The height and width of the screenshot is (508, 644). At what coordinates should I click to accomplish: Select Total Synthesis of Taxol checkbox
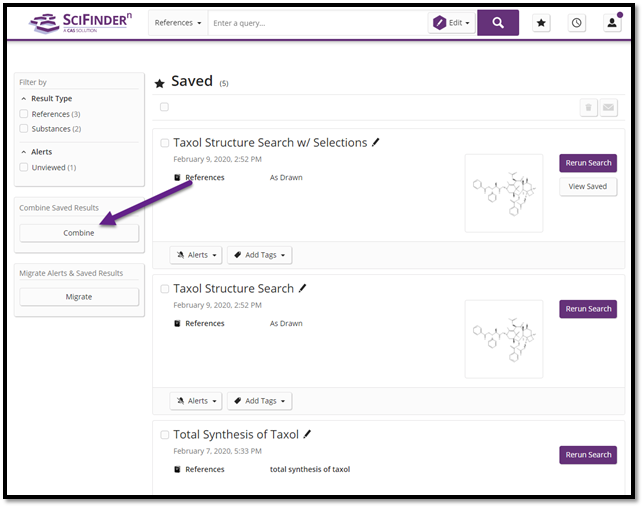coord(165,434)
